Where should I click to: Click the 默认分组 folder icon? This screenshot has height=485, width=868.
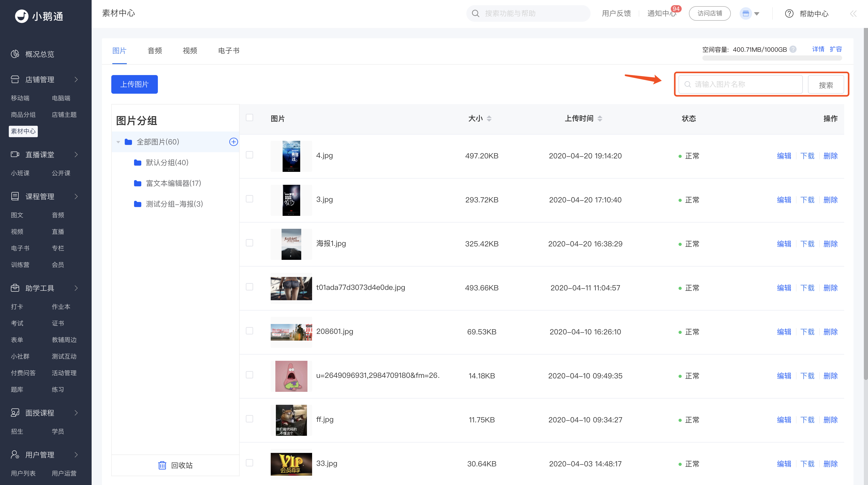(137, 163)
